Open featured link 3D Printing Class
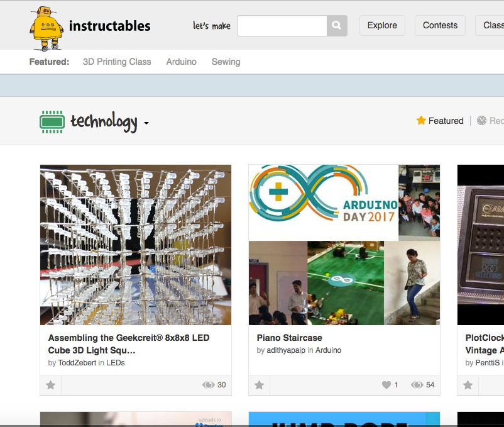The width and height of the screenshot is (504, 427). [x=117, y=62]
